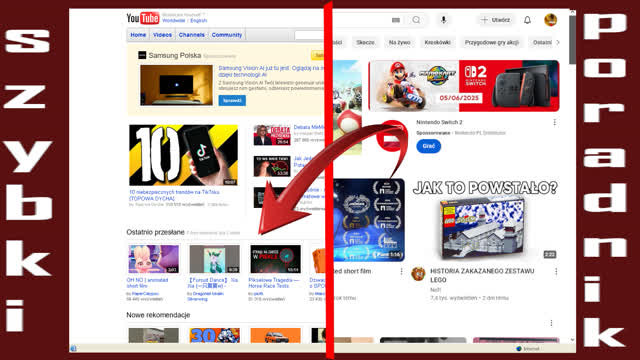Viewport: 640px width, 360px height.
Task: Open the Fonvit Dance video link
Action: [213, 283]
